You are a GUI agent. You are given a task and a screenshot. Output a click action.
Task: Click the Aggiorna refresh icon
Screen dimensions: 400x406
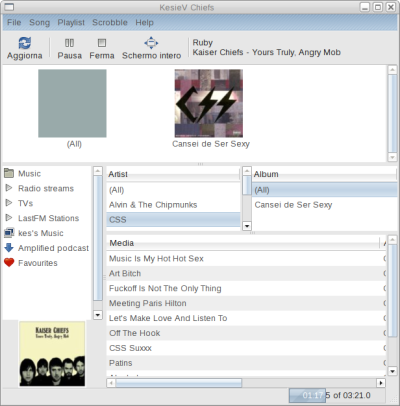25,43
